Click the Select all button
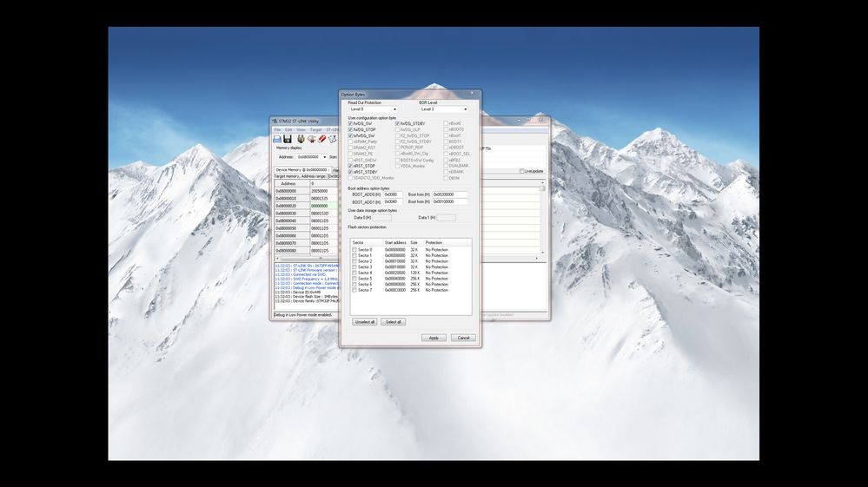Screen dimensions: 868x487 394,322
